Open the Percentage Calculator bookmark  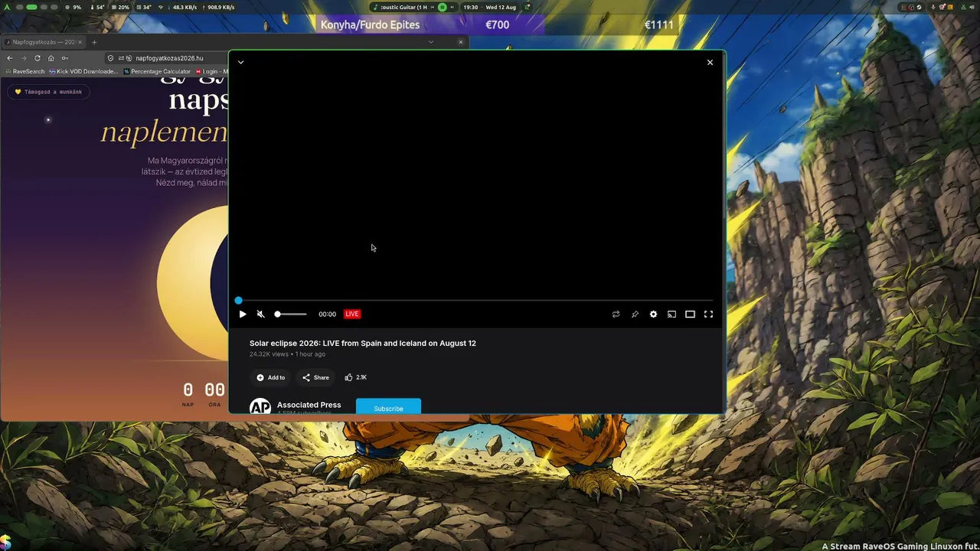click(x=157, y=71)
